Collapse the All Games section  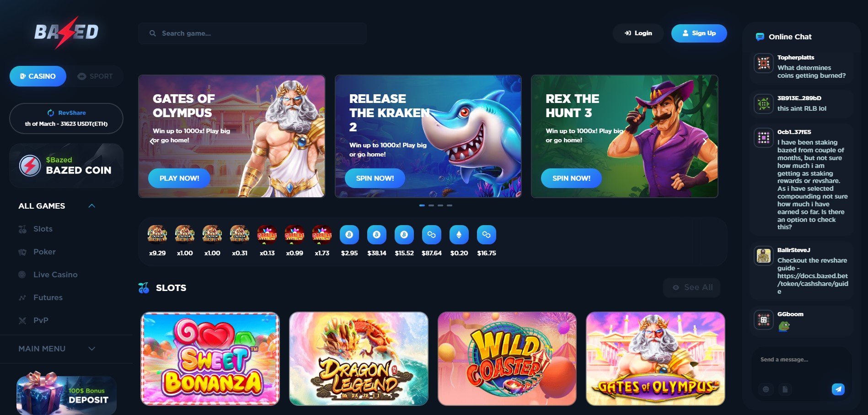click(91, 206)
